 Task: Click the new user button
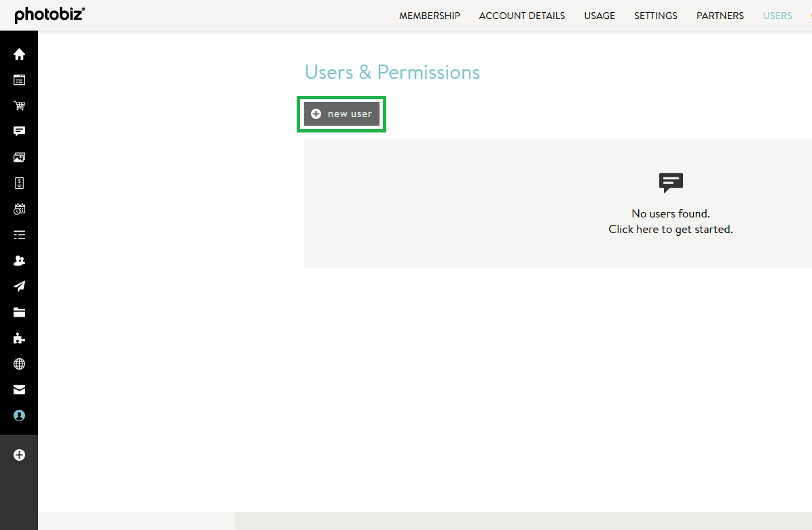342,113
